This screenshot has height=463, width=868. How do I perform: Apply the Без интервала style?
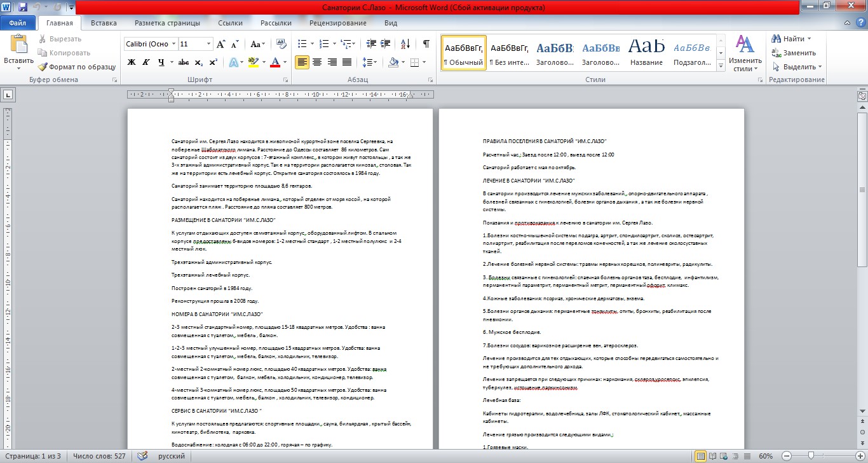tap(510, 53)
